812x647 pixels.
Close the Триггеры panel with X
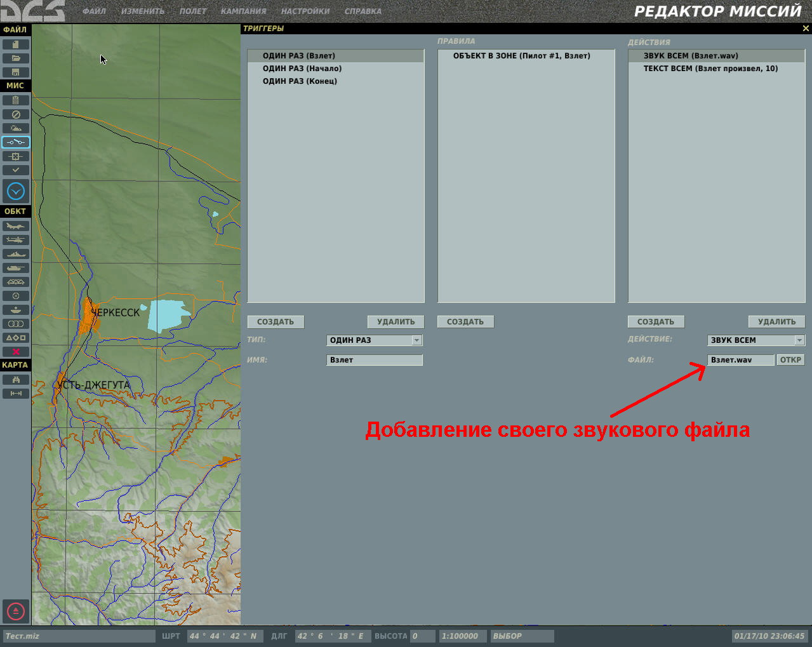(806, 29)
